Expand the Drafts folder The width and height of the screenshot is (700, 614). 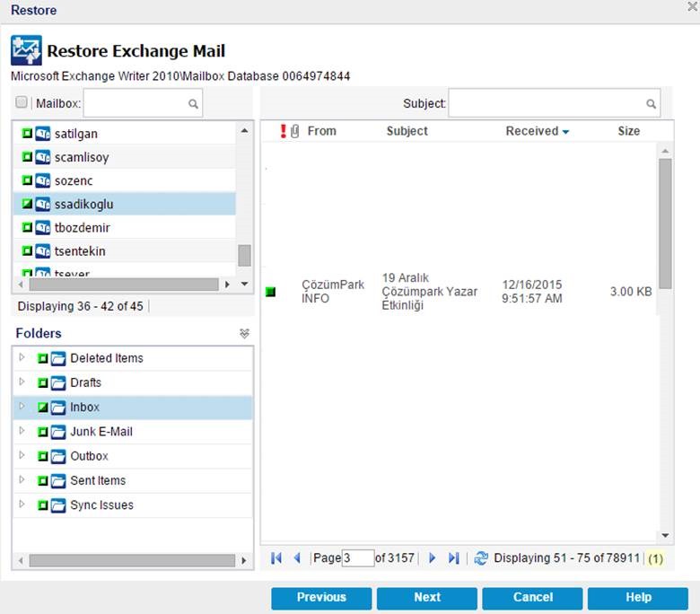pyautogui.click(x=22, y=382)
